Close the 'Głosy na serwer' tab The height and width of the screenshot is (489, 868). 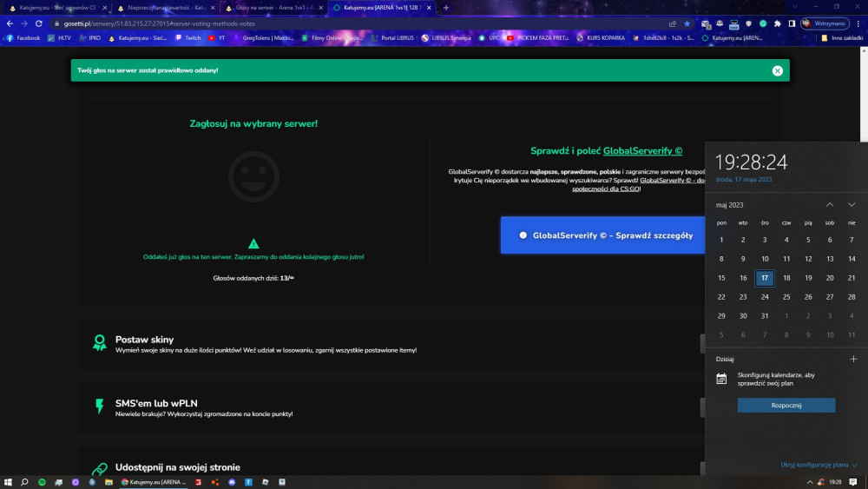[320, 8]
